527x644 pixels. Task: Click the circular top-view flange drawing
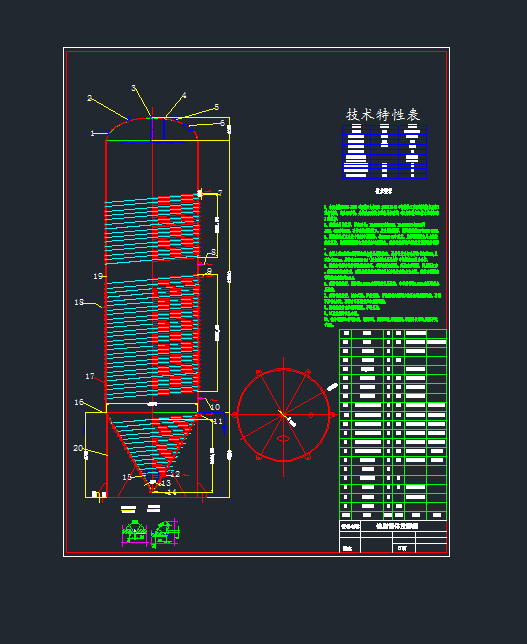tap(283, 415)
